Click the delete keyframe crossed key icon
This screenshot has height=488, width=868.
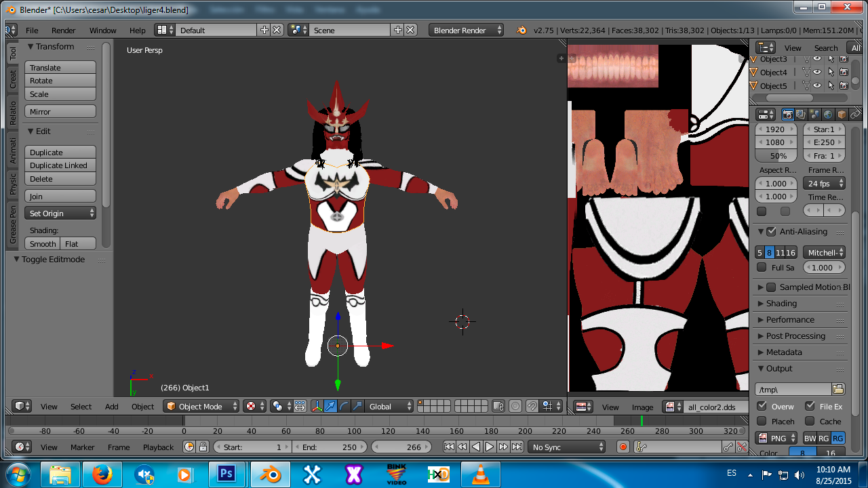742,447
